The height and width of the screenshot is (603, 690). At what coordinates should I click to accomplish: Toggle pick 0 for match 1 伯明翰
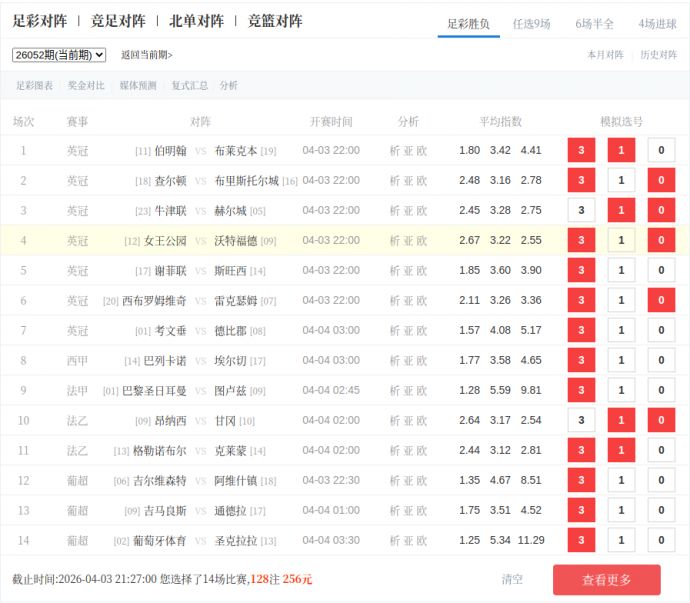661,150
